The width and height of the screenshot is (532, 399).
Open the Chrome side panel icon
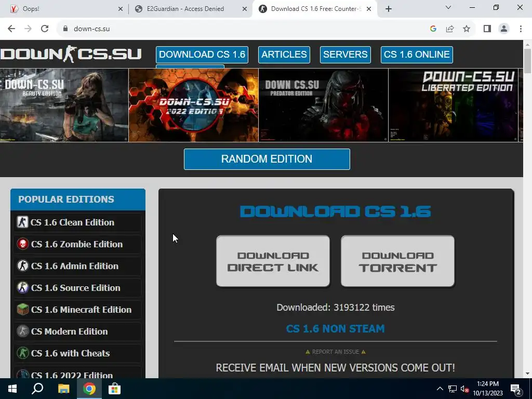(487, 29)
